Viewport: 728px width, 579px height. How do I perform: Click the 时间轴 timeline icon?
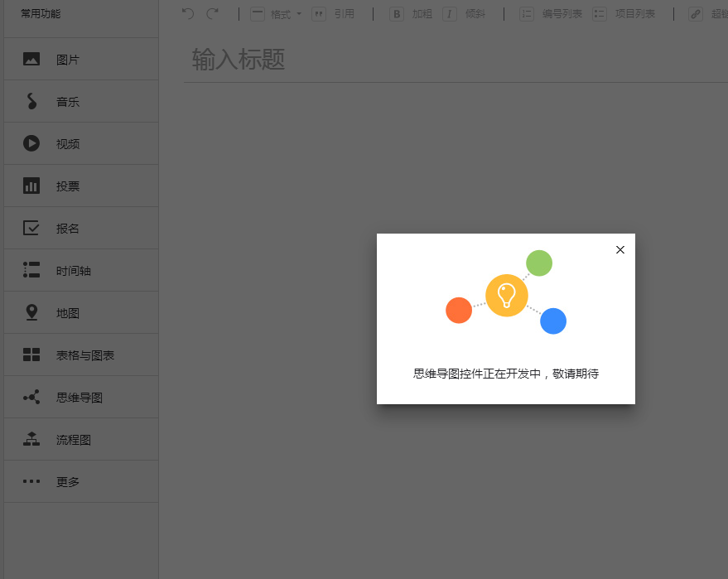[x=31, y=270]
